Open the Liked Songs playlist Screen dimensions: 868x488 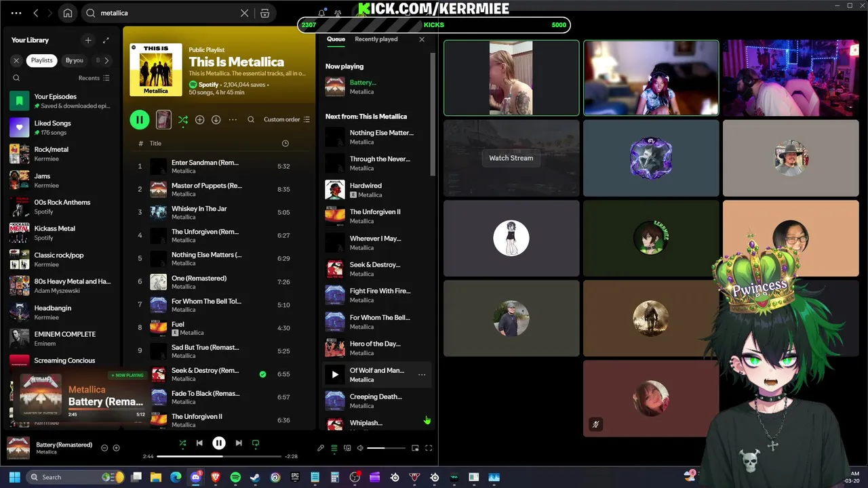[61, 127]
